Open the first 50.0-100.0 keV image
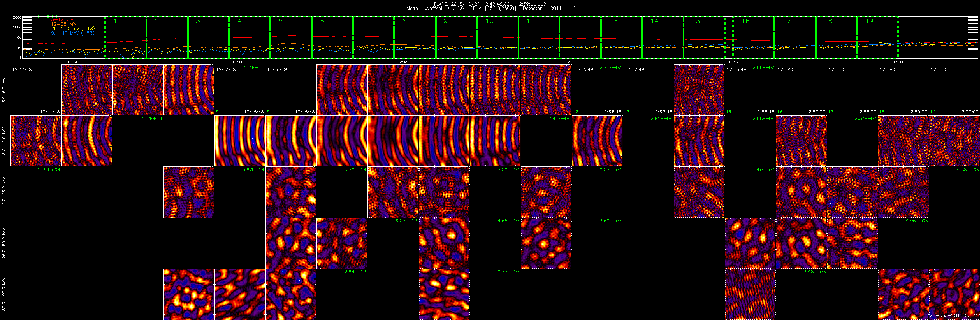The image size is (980, 320). pos(189,294)
